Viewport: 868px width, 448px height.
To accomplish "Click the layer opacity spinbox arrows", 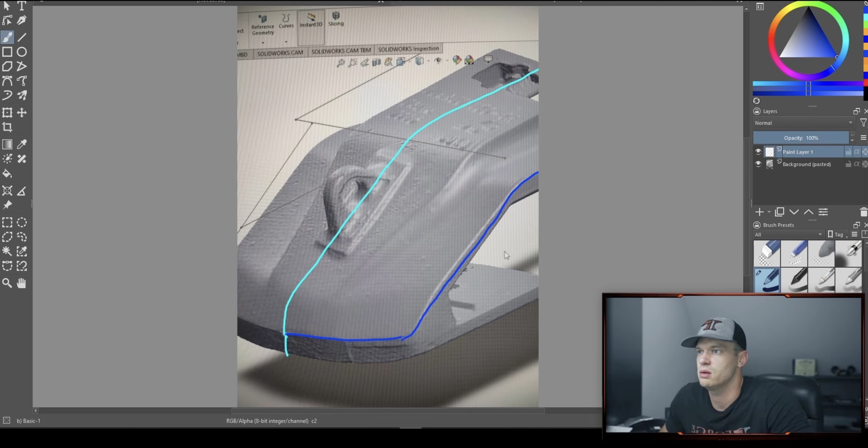I will (852, 138).
